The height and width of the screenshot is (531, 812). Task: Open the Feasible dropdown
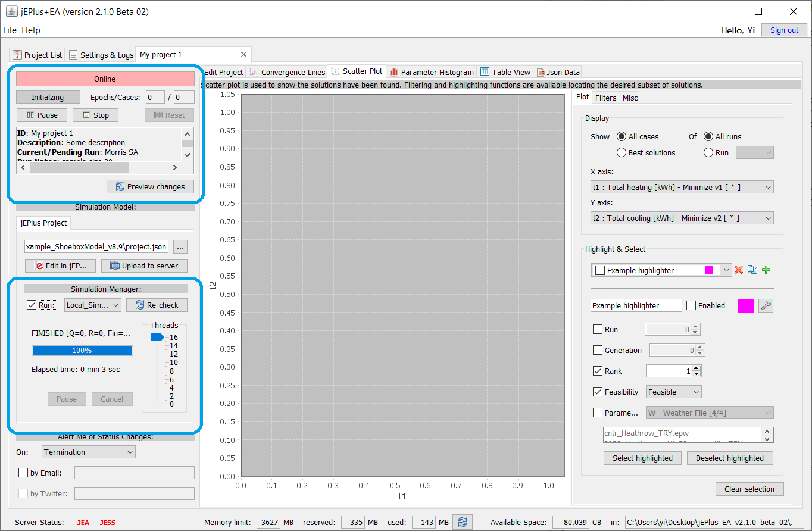674,392
